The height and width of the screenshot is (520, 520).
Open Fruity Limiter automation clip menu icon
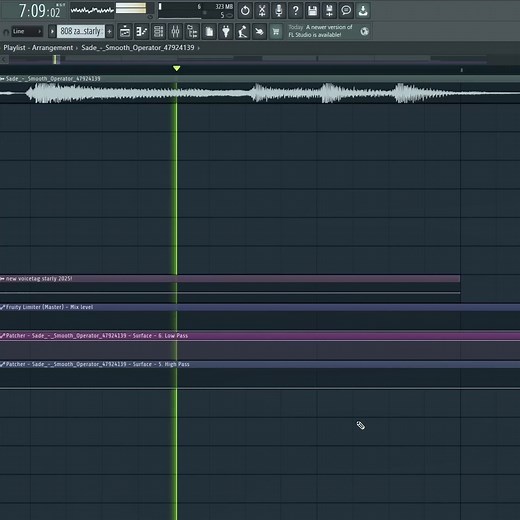[x=2, y=307]
